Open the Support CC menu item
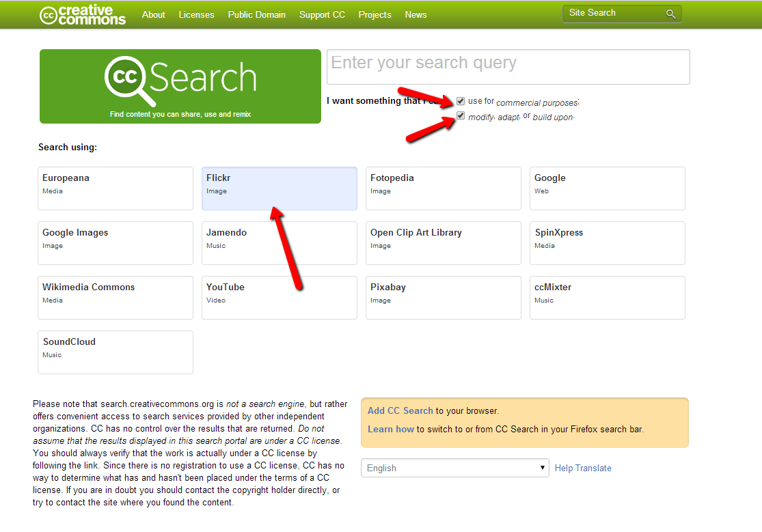The image size is (762, 532). click(x=322, y=14)
